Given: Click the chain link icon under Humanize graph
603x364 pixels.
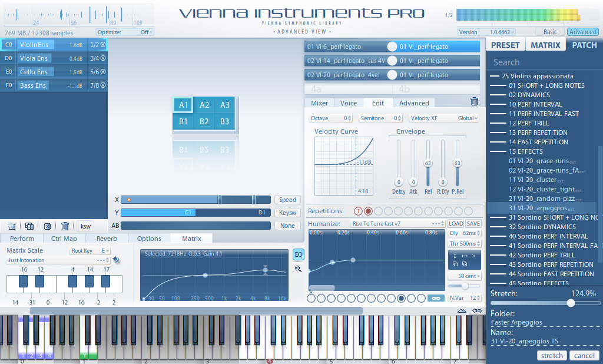Looking at the screenshot, I should 436,299.
